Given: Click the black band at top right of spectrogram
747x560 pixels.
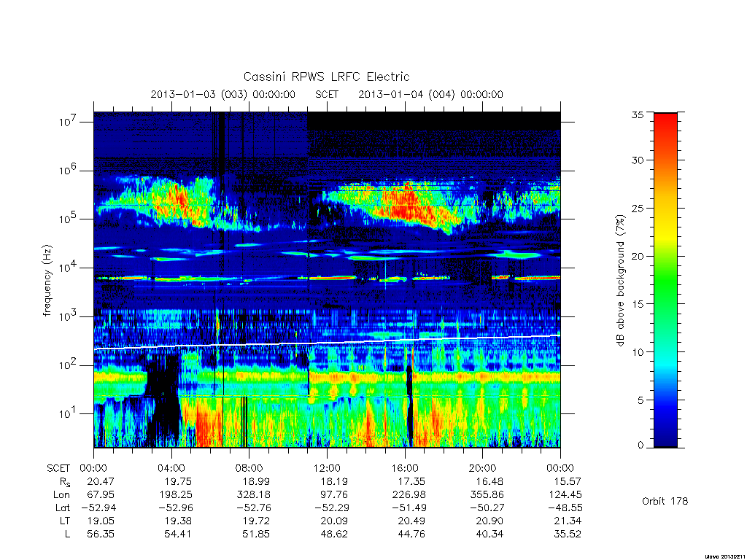Looking at the screenshot, I should click(x=433, y=120).
